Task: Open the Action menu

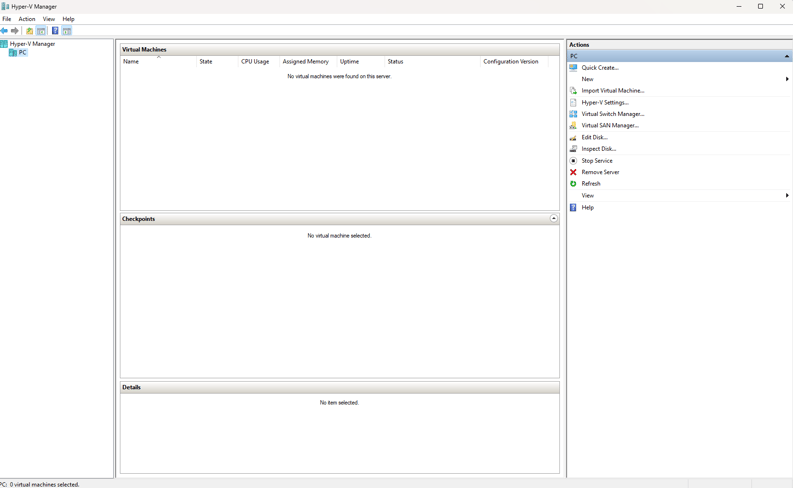Action: point(27,19)
